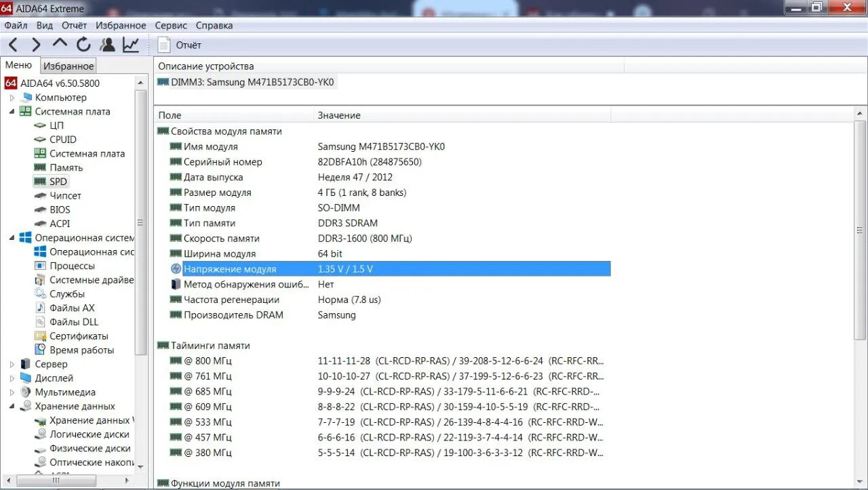This screenshot has height=490, width=868.
Task: Open Файлы DLL in the tree
Action: pyautogui.click(x=73, y=322)
